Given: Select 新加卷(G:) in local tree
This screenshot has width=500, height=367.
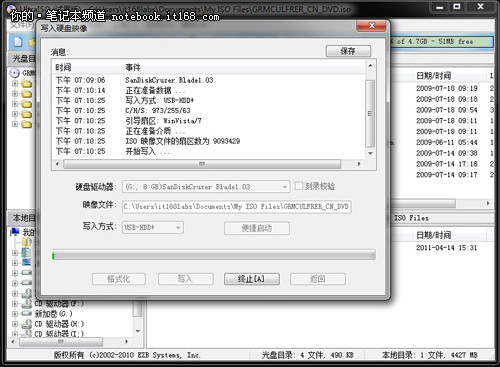Looking at the screenshot, I should [53, 314].
